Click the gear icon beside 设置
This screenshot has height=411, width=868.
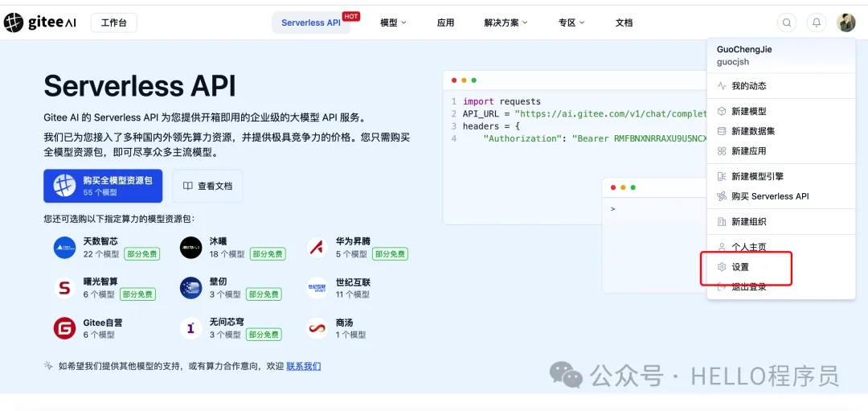click(721, 268)
